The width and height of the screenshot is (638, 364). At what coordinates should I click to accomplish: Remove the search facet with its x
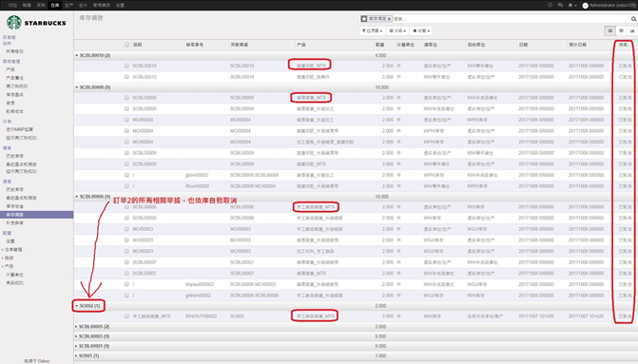tap(390, 19)
